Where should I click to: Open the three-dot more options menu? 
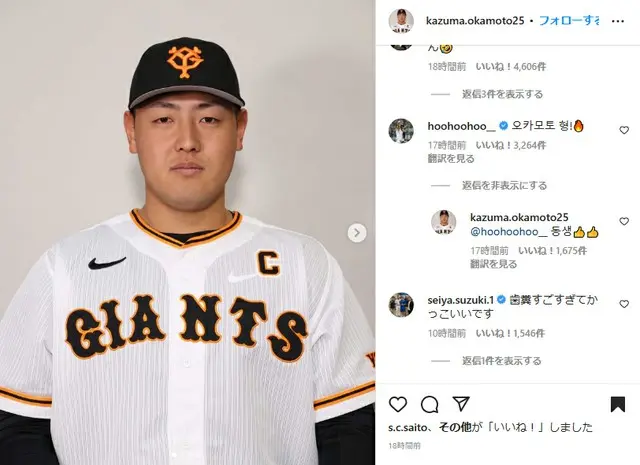point(618,21)
